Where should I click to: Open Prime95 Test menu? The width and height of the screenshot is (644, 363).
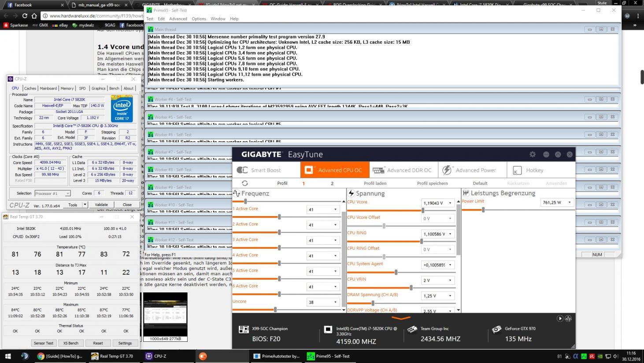[150, 19]
